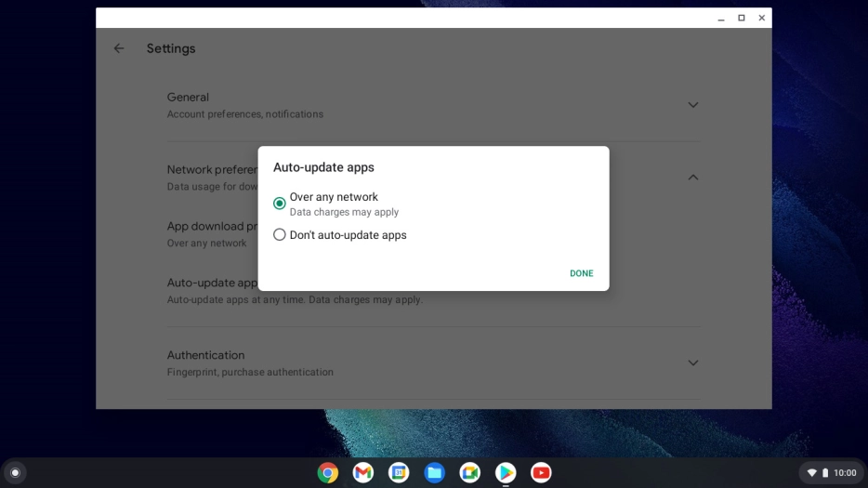Click Account preferences, notifications description
The height and width of the screenshot is (488, 868).
(245, 114)
